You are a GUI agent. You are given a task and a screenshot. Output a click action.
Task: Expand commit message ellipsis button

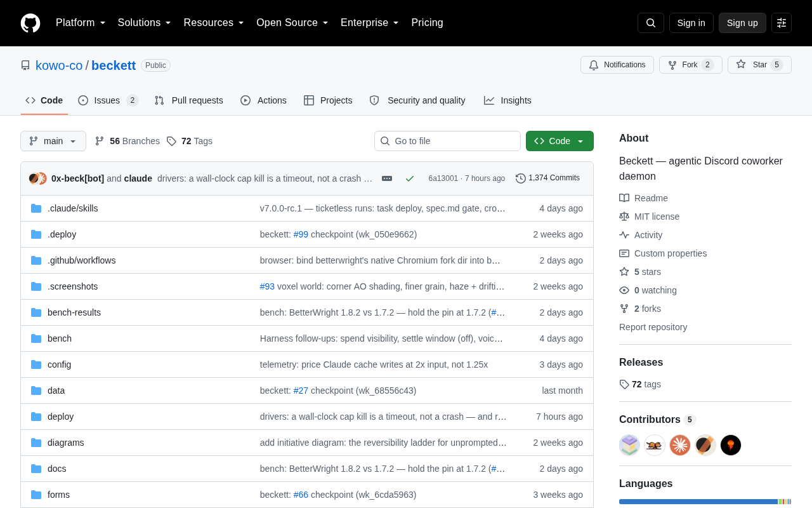(387, 178)
